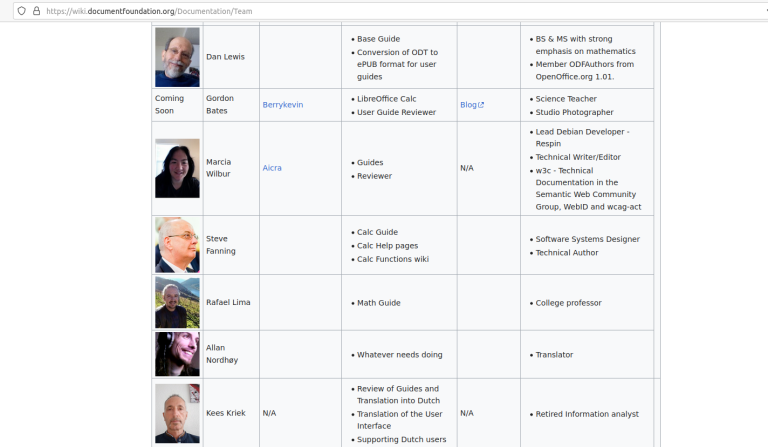Click the Math Guide list item
Image resolution: width=768 pixels, height=447 pixels.
point(379,303)
